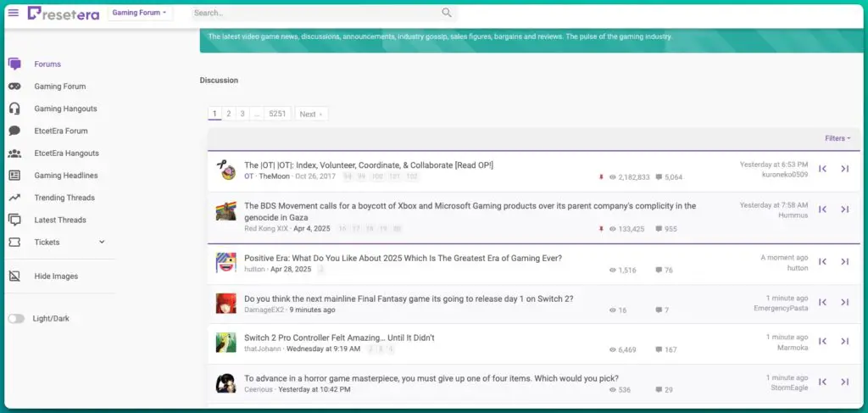The height and width of the screenshot is (413, 868).
Task: Click the Gaming Hangouts headphones icon
Action: pos(15,109)
